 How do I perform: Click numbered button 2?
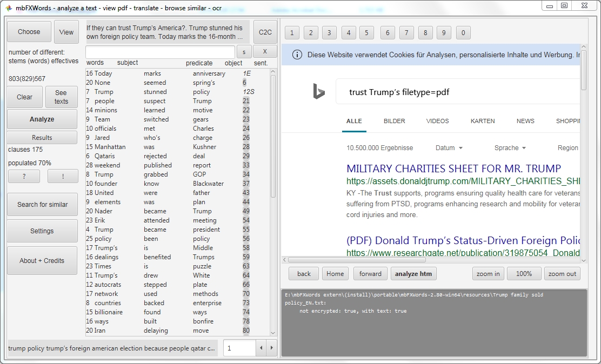(x=311, y=33)
